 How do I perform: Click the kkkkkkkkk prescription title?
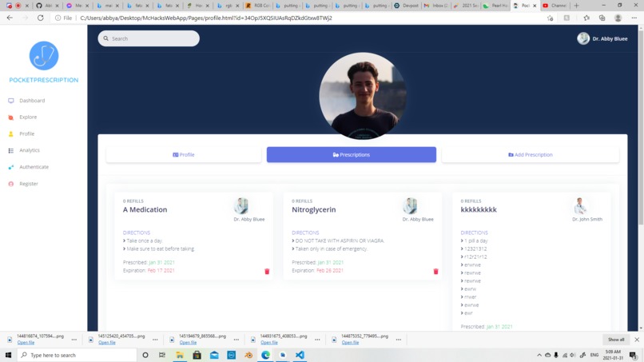pos(479,209)
